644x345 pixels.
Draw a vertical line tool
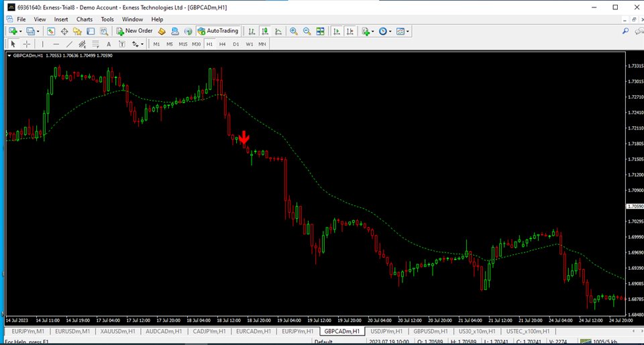pos(43,44)
